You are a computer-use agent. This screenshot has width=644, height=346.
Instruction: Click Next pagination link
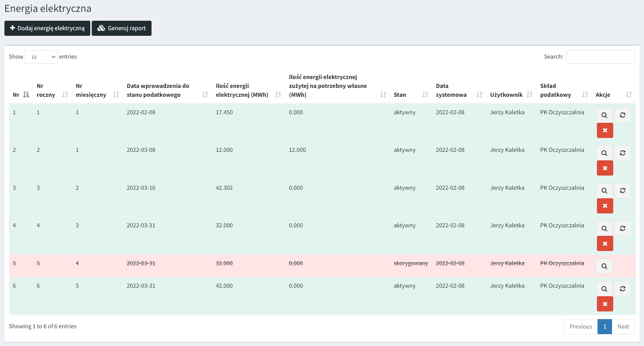(x=623, y=326)
